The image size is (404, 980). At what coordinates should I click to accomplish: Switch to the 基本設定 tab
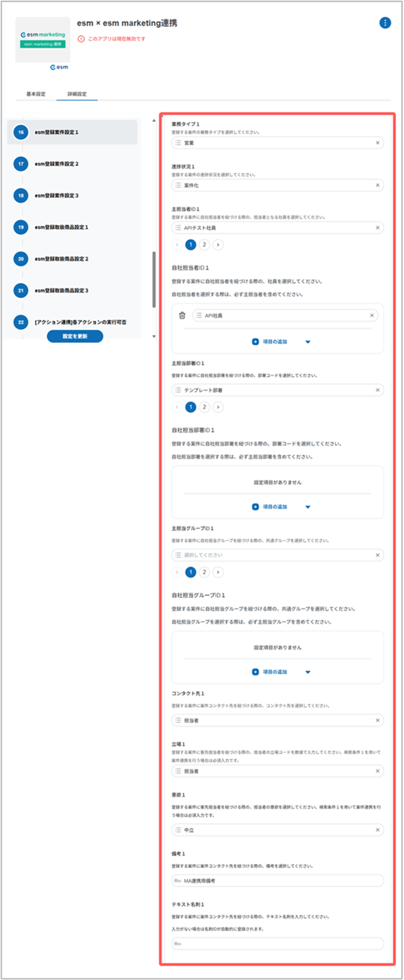(36, 94)
